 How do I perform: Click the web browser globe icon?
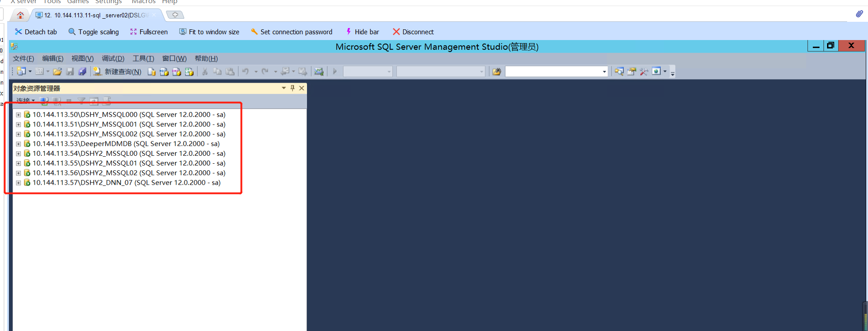(x=656, y=71)
